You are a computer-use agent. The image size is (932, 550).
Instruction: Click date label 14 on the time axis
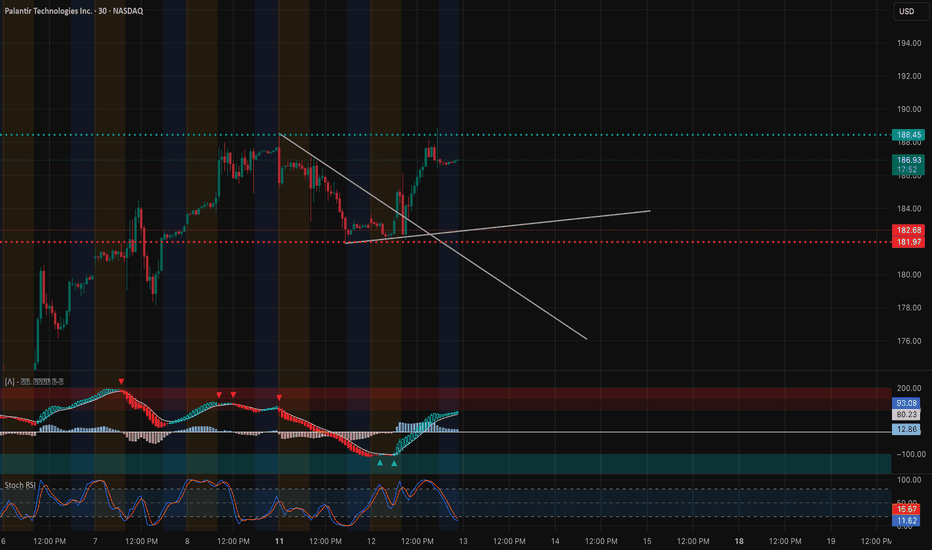[x=555, y=542]
